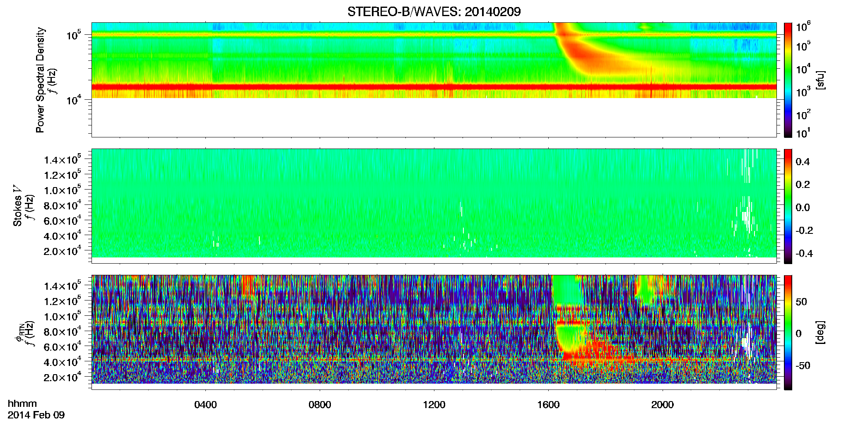Click the [sfu] colorbar unit label
Screen dimensions: 868x447
[x=820, y=80]
